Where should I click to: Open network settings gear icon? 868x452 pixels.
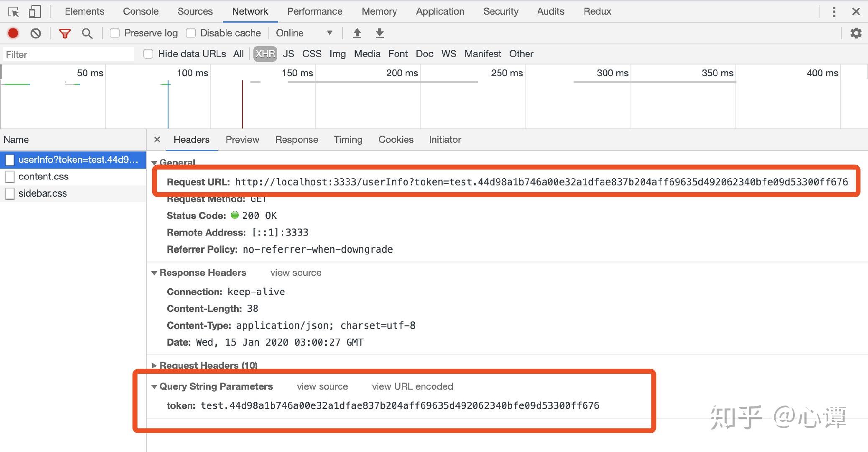(856, 33)
